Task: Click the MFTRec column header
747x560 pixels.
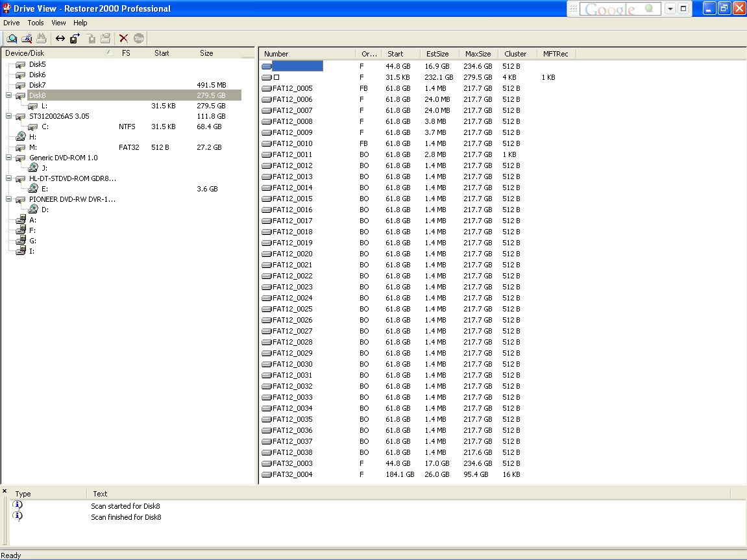Action: [556, 55]
